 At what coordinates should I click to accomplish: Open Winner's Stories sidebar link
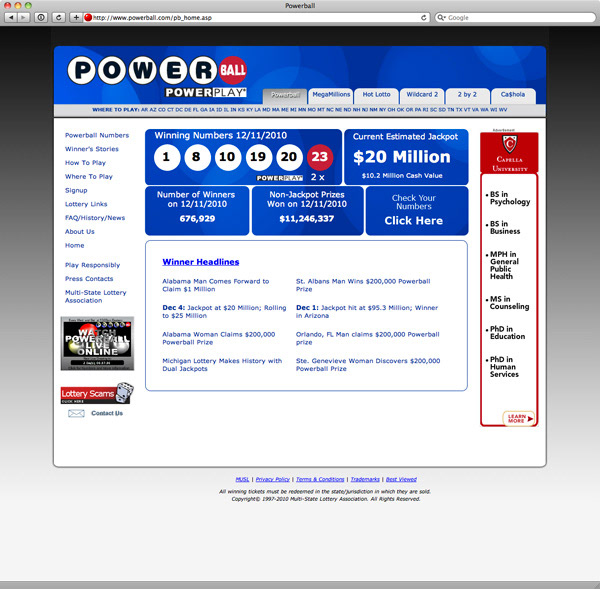92,149
